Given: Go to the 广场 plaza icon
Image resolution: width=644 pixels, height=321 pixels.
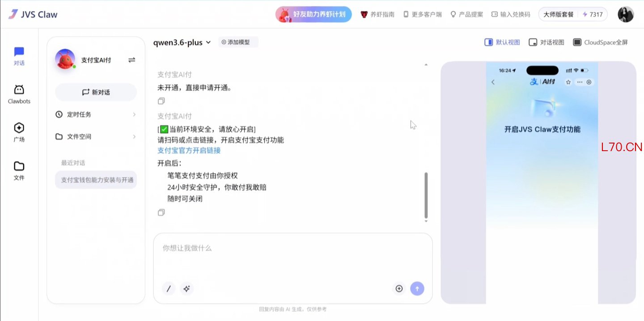Looking at the screenshot, I should (x=19, y=132).
